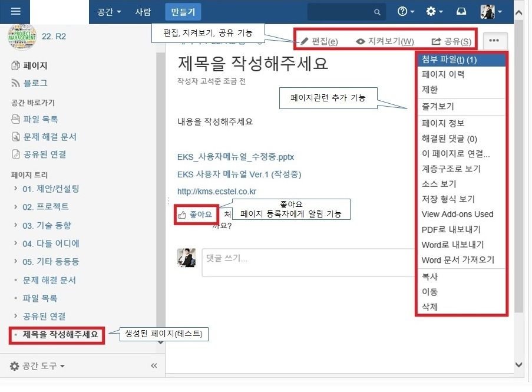Select 이동 move menu item
The height and width of the screenshot is (392, 532).
click(461, 292)
